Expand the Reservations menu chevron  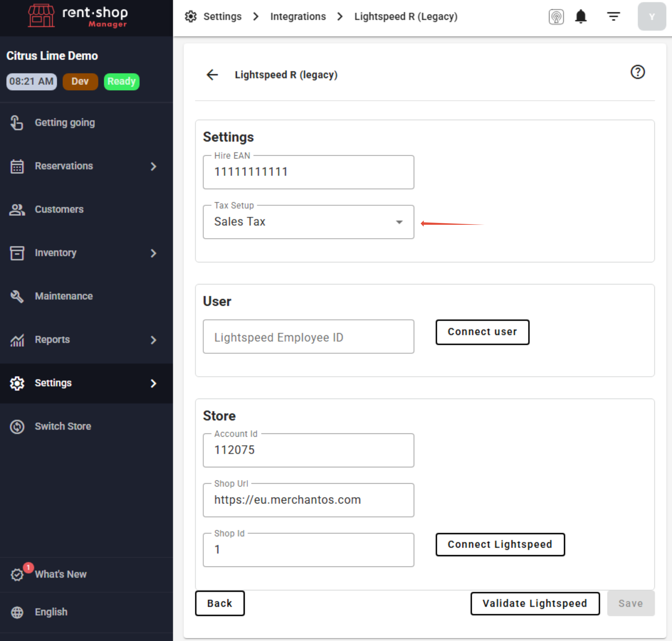click(153, 166)
